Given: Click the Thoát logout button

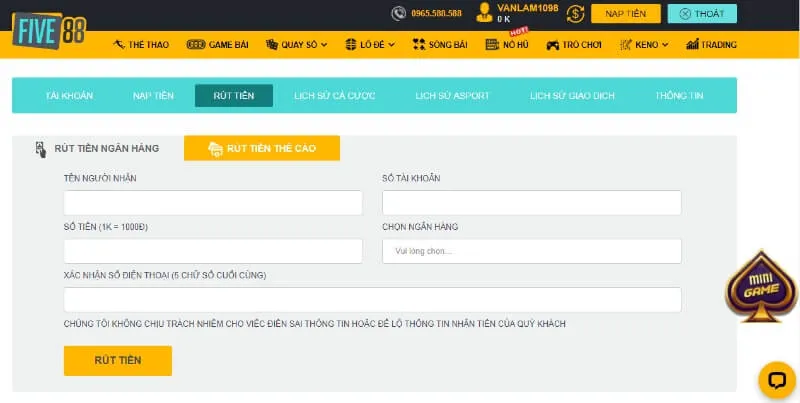Looking at the screenshot, I should [x=702, y=14].
